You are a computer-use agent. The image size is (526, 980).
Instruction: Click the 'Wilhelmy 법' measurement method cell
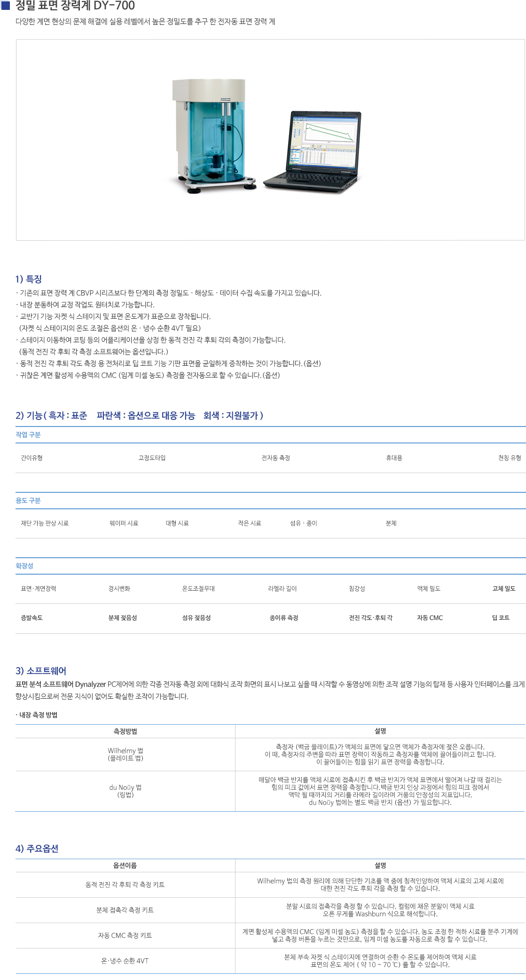click(x=126, y=754)
